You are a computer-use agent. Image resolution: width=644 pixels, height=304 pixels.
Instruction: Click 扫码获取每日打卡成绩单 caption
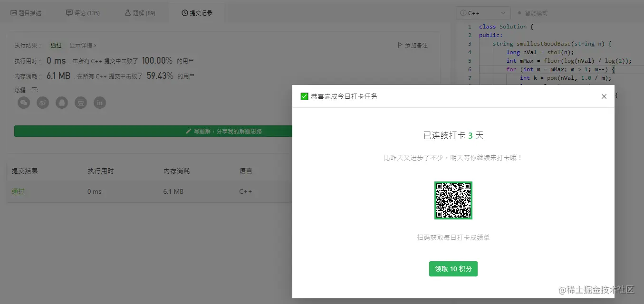click(x=453, y=237)
